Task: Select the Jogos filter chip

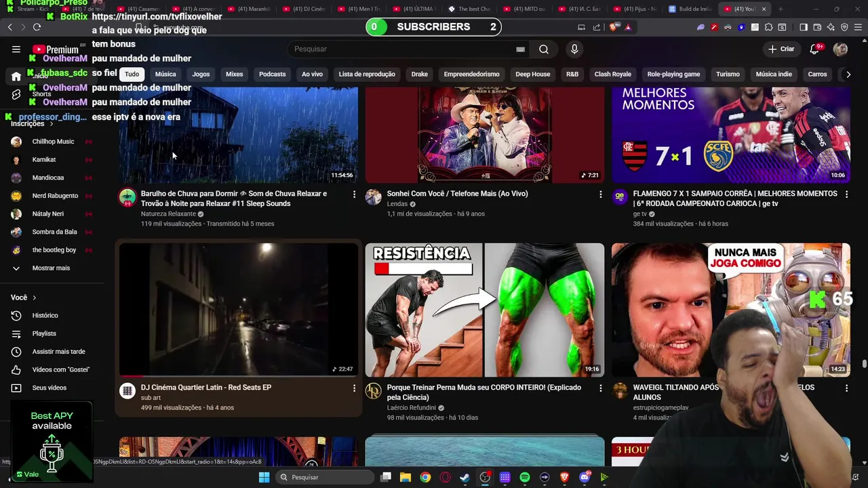Action: point(201,74)
